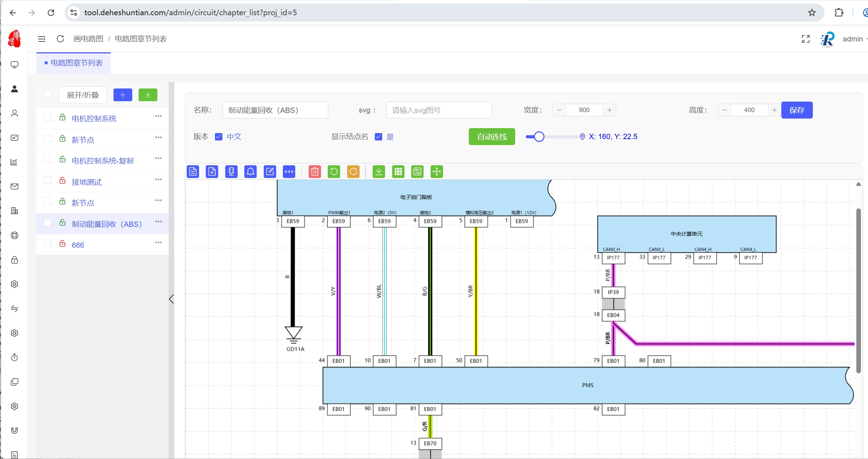The image size is (868, 459).
Task: Click the orange redo rotate icon
Action: pos(353,172)
